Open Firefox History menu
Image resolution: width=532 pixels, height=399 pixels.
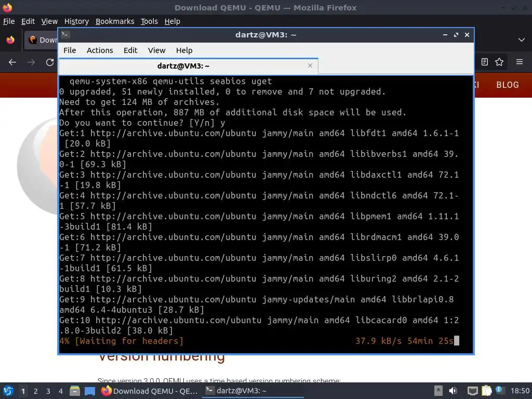[x=77, y=21]
